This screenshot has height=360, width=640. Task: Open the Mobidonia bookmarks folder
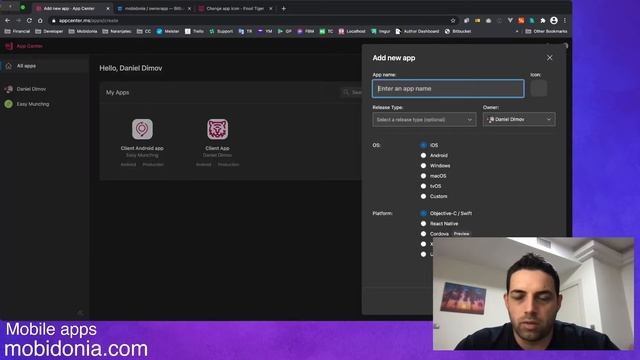[83, 31]
